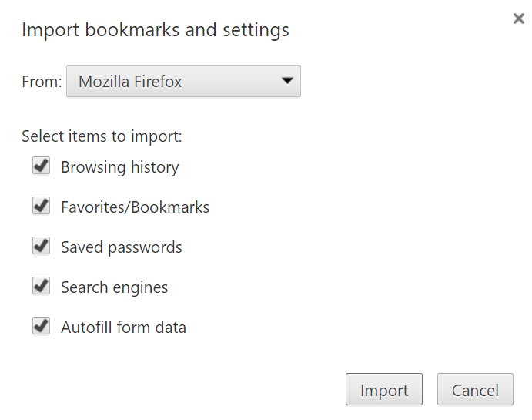Open the Mozilla Firefox browser source dropdown

pyautogui.click(x=183, y=81)
